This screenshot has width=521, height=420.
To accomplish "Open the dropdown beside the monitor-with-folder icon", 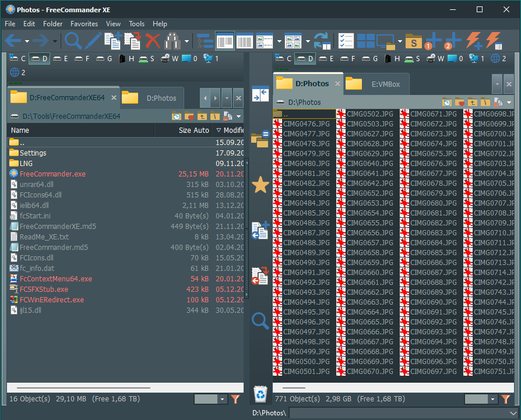I will 400,41.
